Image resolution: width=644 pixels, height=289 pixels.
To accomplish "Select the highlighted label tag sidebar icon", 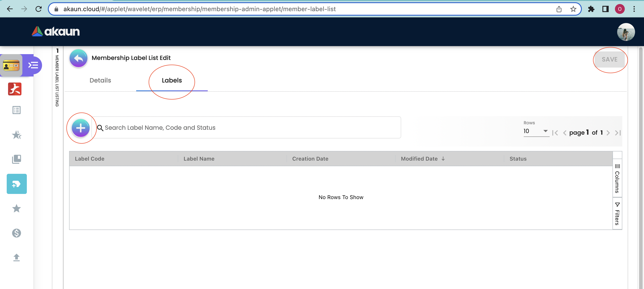I will [17, 184].
